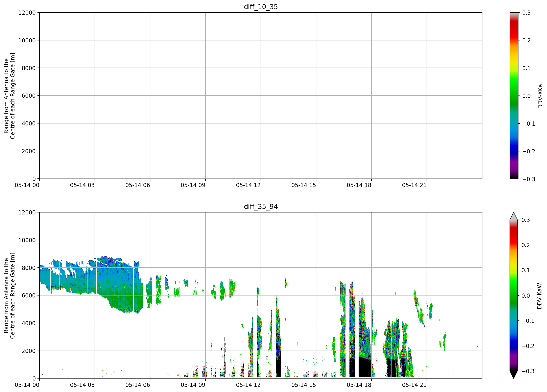Click the 4000 tick on diff_10_35 y-axis
This screenshot has height=392, width=547.
[x=29, y=123]
